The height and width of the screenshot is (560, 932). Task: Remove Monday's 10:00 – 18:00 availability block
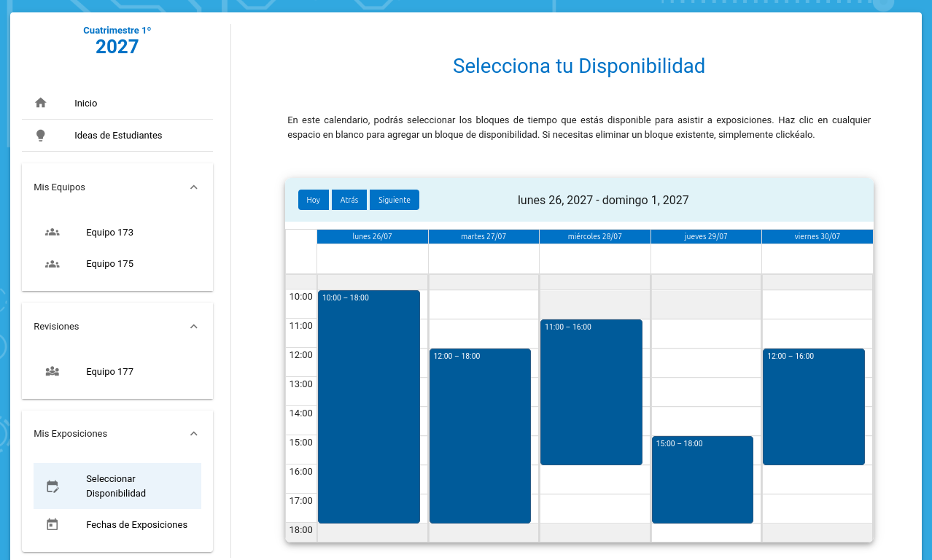pyautogui.click(x=369, y=406)
